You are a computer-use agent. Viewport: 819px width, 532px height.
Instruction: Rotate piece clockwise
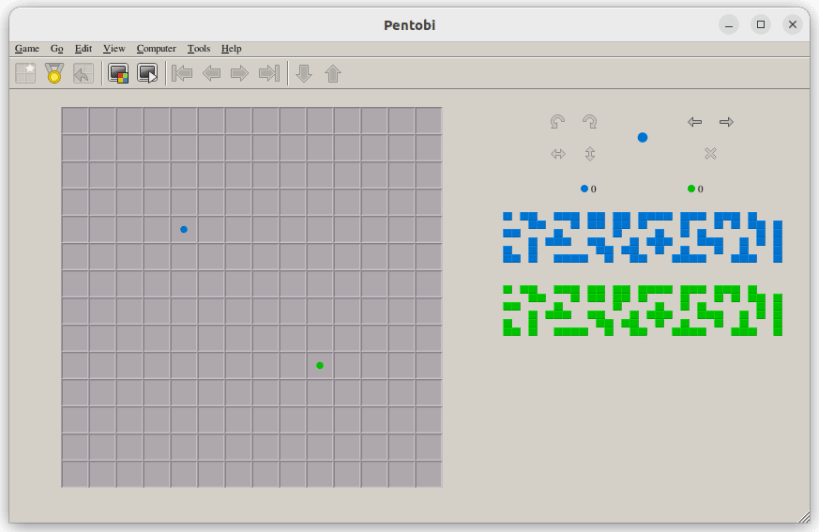click(590, 122)
